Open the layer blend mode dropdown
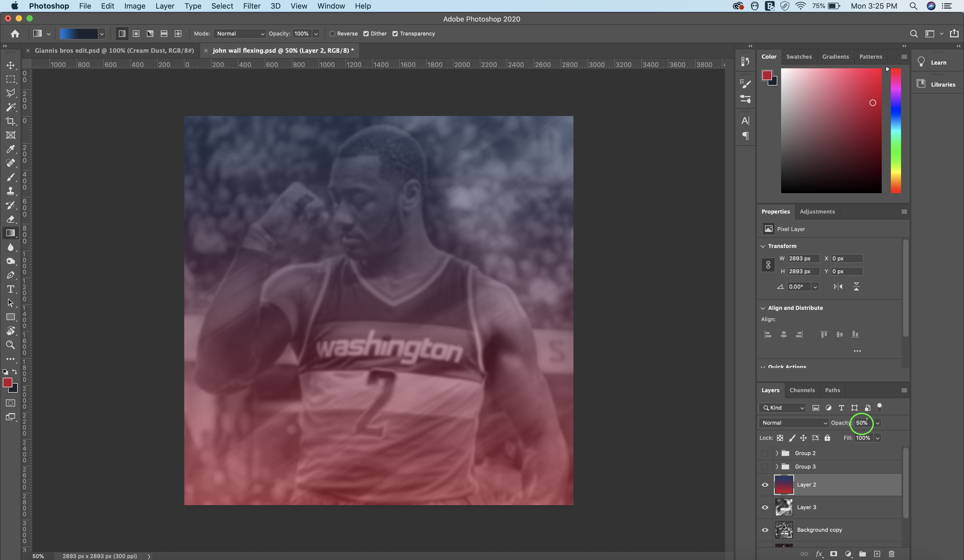Viewport: 964px width, 560px height. click(x=794, y=423)
